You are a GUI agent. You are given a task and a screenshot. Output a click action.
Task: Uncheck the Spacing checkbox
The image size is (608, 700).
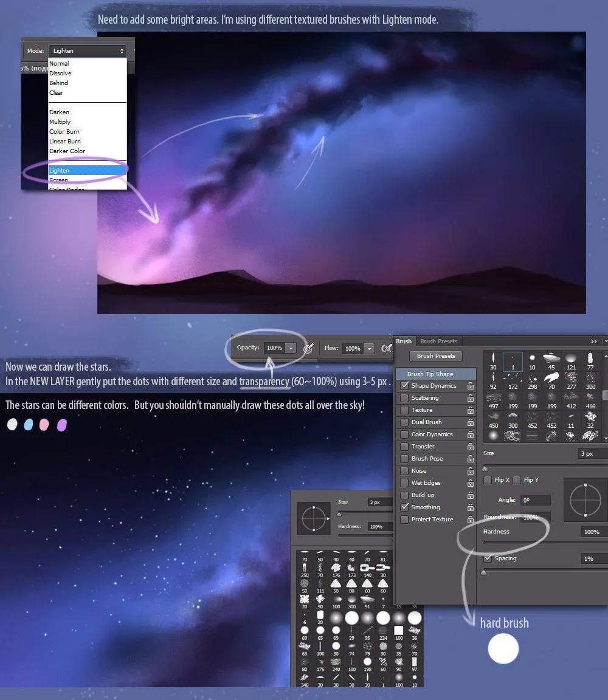[488, 558]
